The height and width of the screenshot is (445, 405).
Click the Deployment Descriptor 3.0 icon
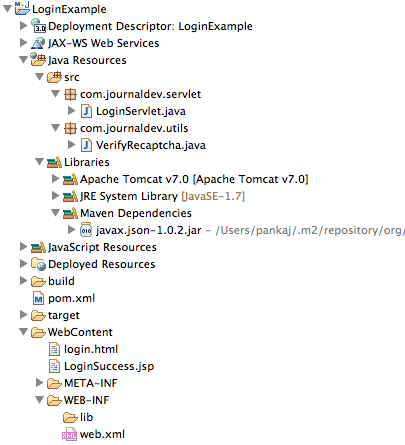pyautogui.click(x=38, y=26)
